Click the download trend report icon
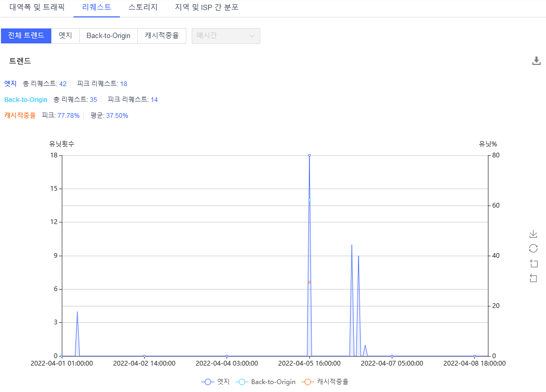The image size is (546, 392). click(536, 60)
